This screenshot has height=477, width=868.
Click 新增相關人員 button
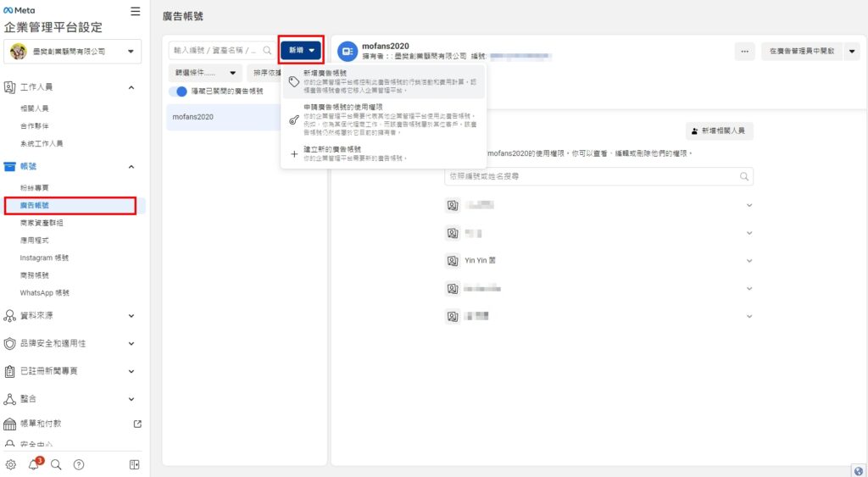pyautogui.click(x=719, y=131)
